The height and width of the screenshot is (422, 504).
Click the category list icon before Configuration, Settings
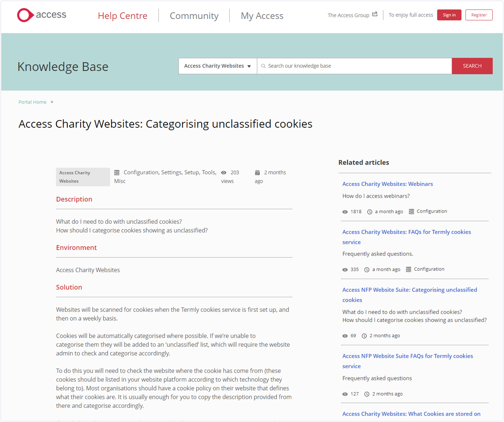(117, 172)
